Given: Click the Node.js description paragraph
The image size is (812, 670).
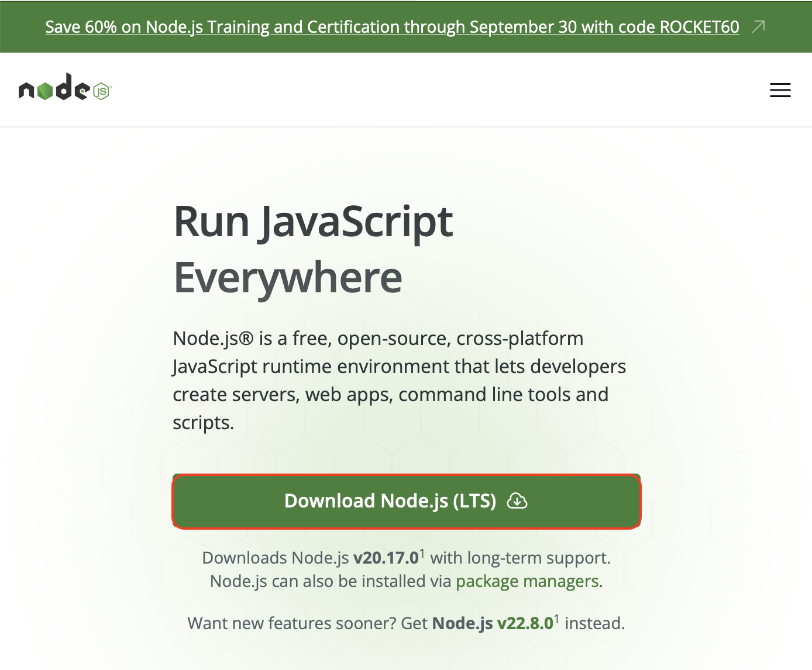Looking at the screenshot, I should pos(400,381).
